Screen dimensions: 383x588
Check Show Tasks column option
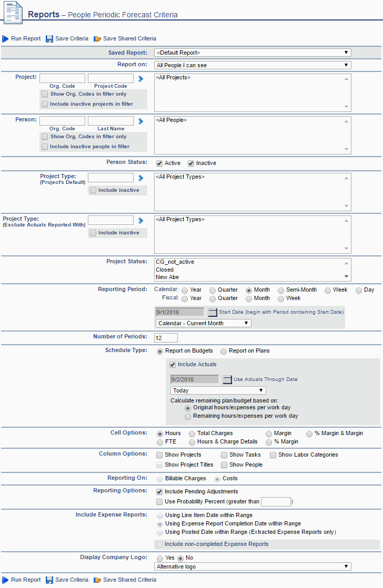[x=224, y=455]
